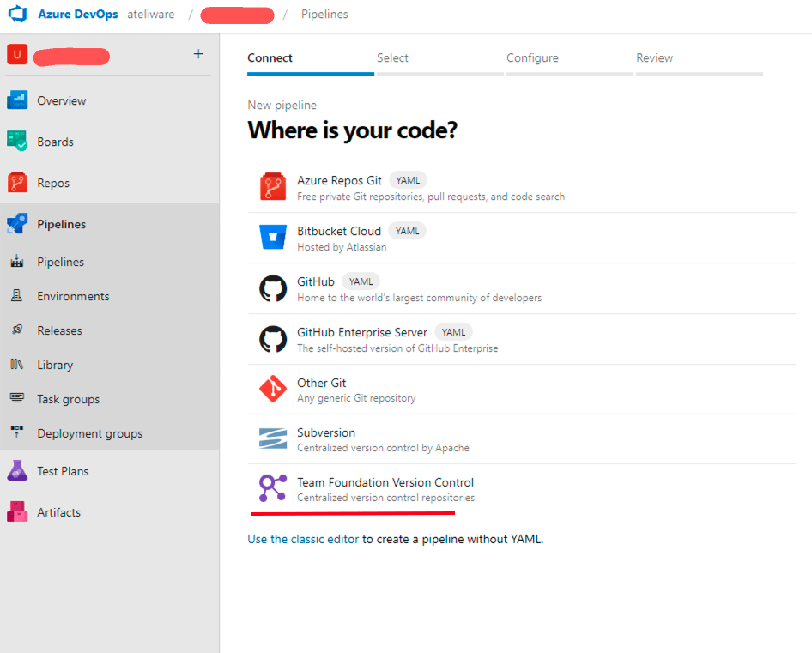This screenshot has height=653, width=812.
Task: Open the ateliware organization breadcrumb
Action: click(x=151, y=14)
